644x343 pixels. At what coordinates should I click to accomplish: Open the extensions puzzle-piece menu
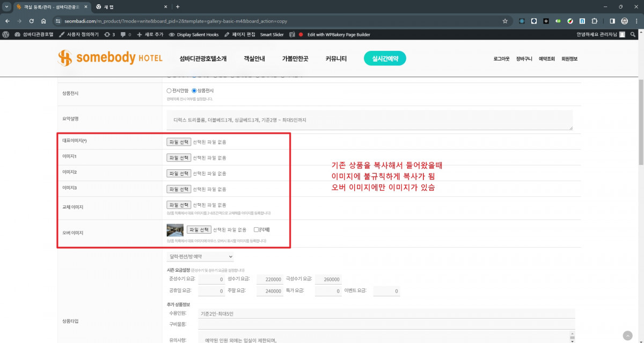(x=594, y=21)
